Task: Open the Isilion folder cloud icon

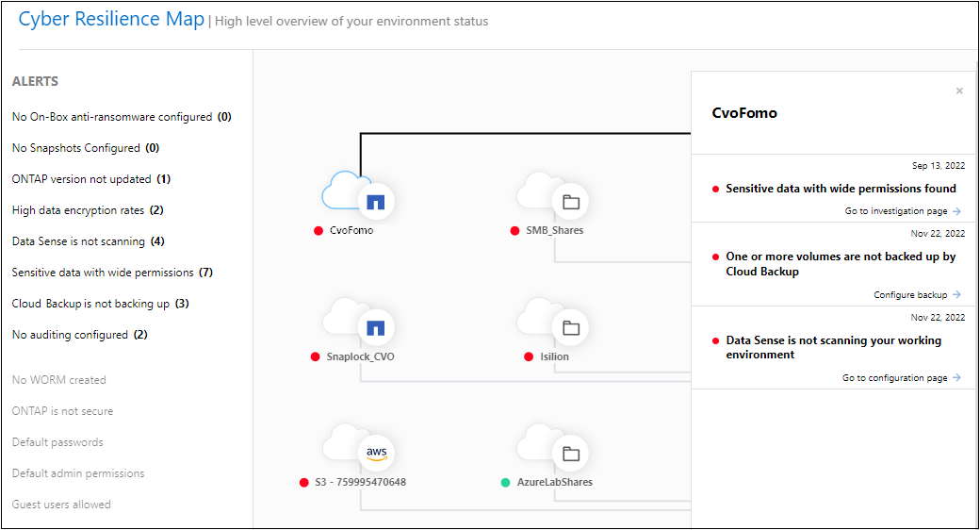Action: point(553,321)
